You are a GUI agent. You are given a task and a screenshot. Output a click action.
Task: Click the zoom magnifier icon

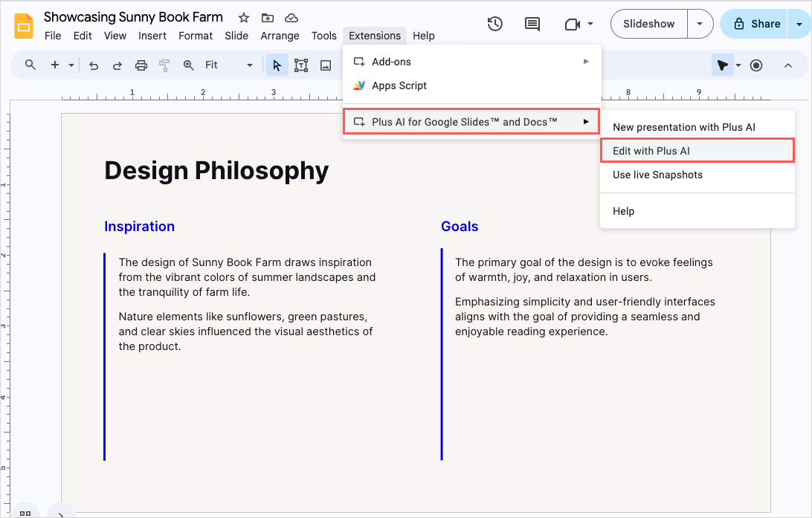tap(189, 65)
